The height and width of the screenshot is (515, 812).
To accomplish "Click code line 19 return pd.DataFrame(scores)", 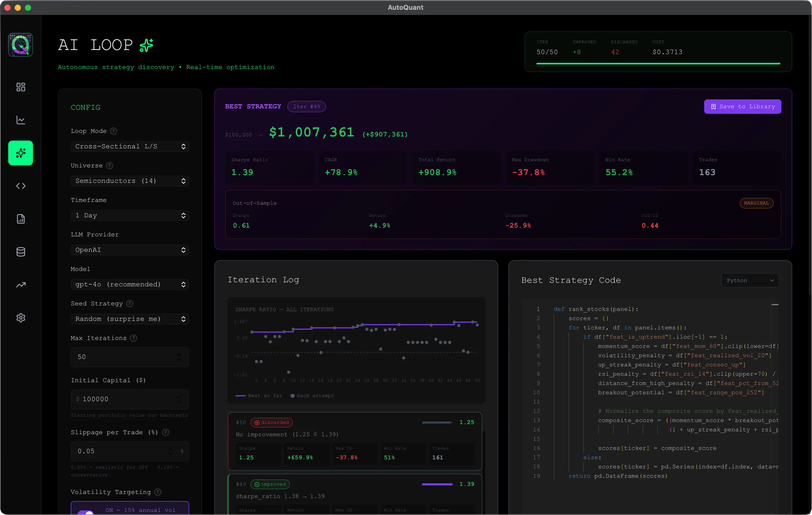I will [618, 476].
